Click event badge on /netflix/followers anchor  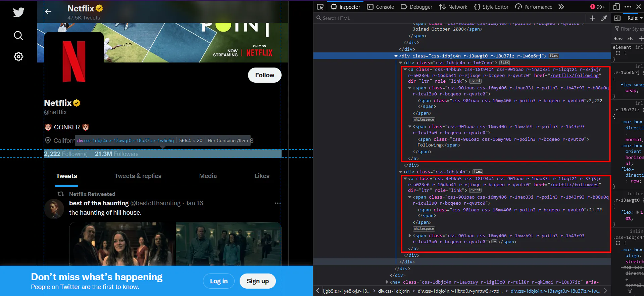click(x=475, y=190)
